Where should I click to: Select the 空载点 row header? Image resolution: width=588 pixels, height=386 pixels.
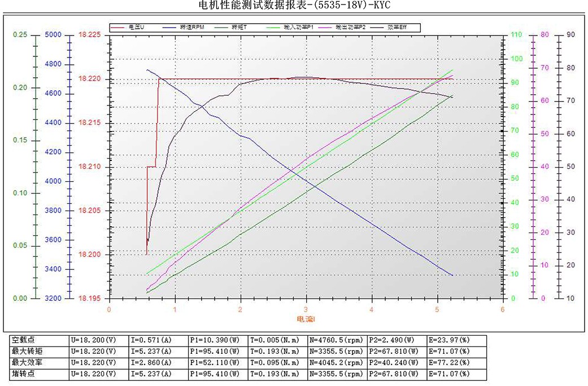24,340
